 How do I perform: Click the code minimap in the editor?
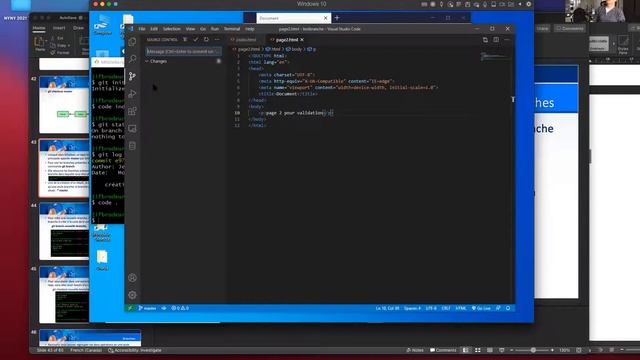494,56
